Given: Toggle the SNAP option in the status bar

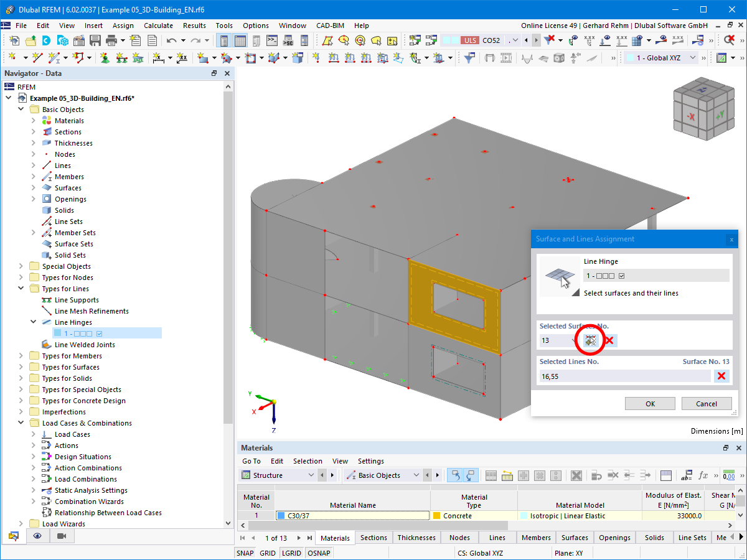Looking at the screenshot, I should click(x=245, y=553).
